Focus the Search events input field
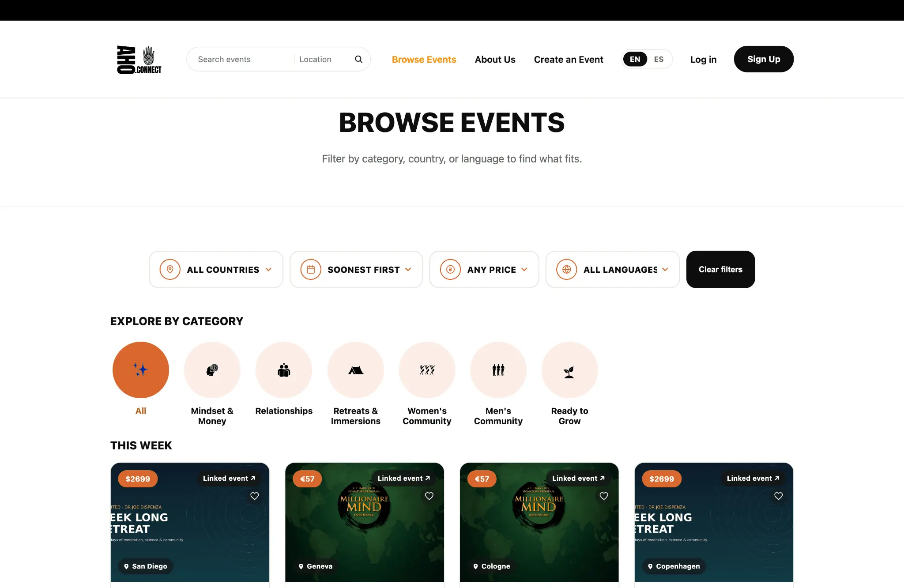Screen dimensions: 904x588 [x=243, y=59]
